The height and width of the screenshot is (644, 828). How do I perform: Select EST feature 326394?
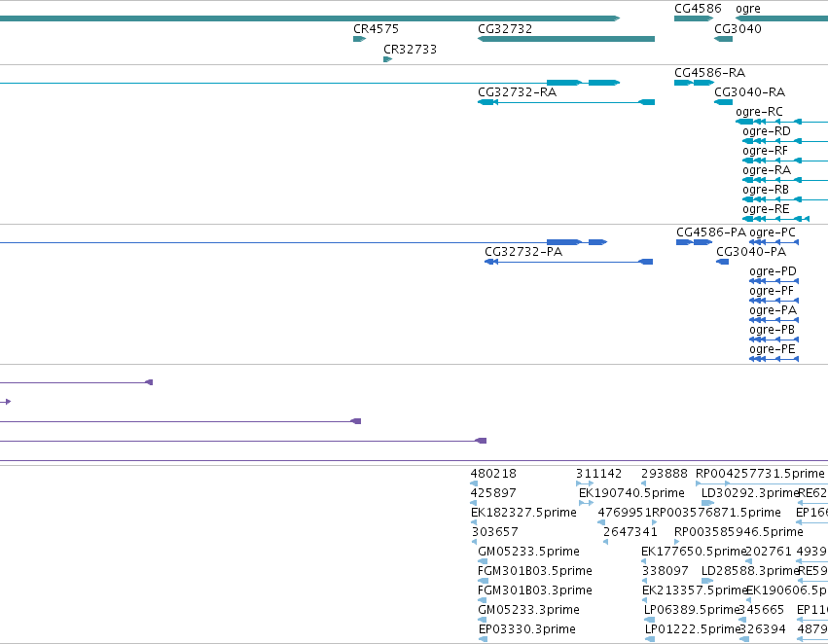tap(744, 639)
